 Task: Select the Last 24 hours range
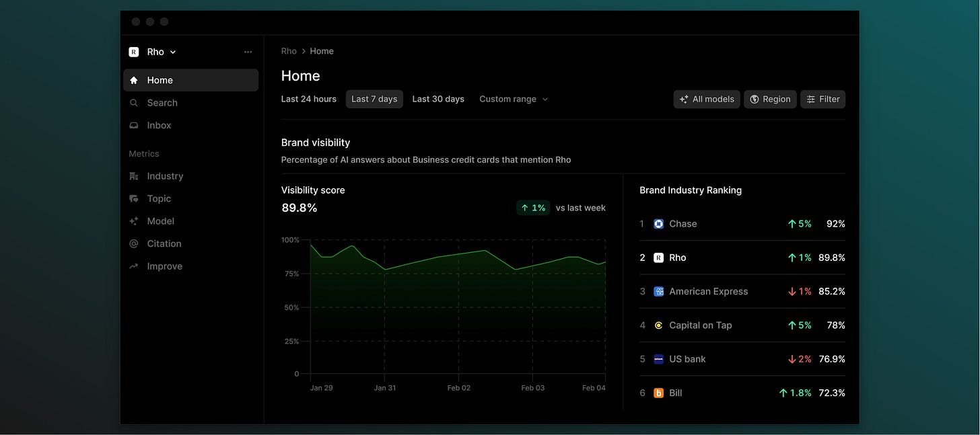pos(309,99)
